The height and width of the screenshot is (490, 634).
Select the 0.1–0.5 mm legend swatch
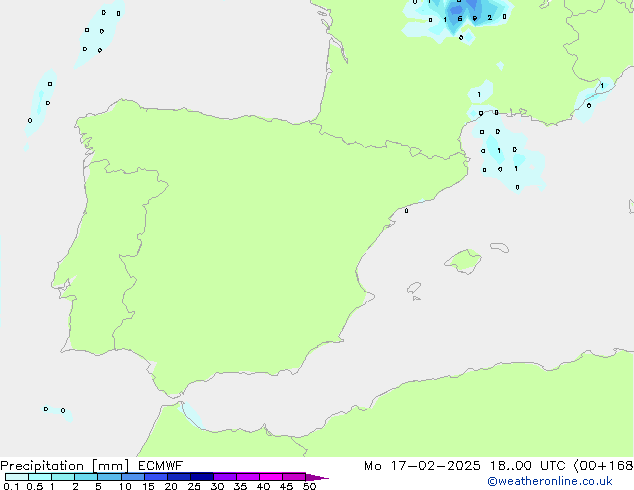pyautogui.click(x=17, y=477)
